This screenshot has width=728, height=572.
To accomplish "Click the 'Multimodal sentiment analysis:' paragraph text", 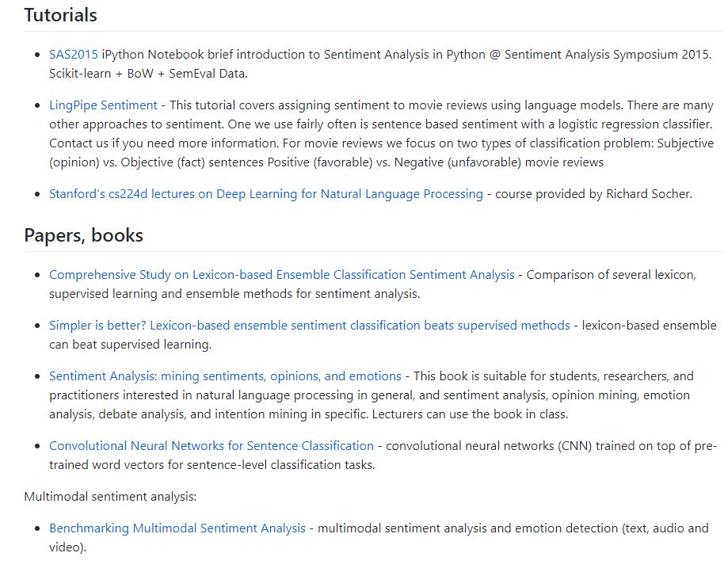I will pos(110,497).
